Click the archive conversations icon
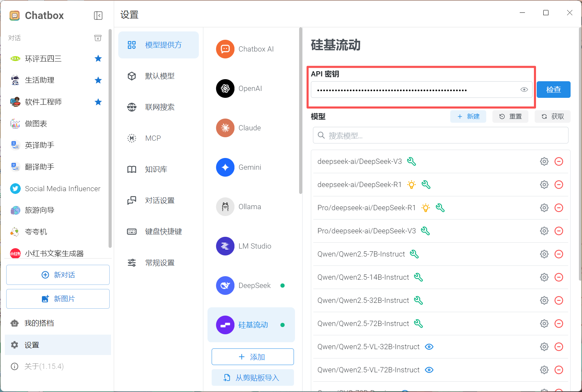This screenshot has width=582, height=392. [98, 38]
